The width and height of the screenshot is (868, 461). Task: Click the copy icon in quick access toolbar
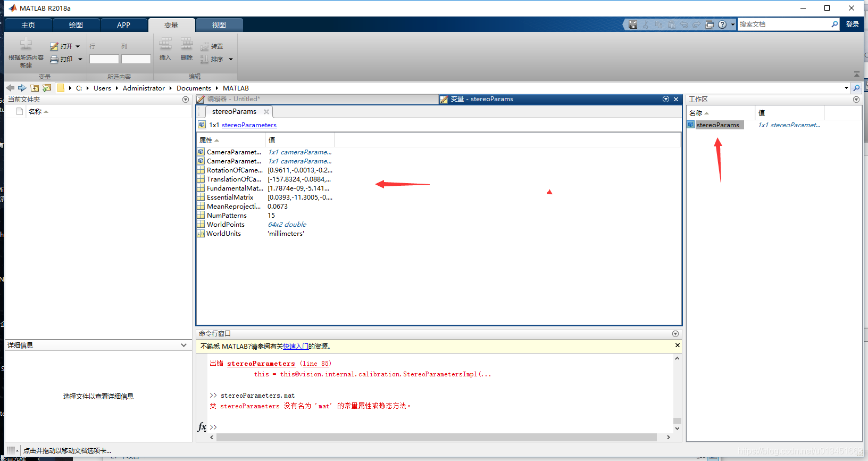pos(658,24)
